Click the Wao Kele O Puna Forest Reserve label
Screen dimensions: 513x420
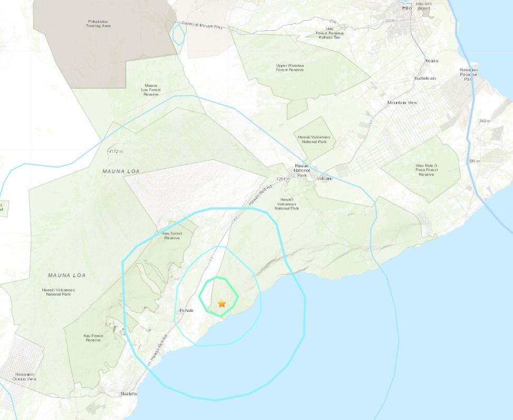[426, 170]
